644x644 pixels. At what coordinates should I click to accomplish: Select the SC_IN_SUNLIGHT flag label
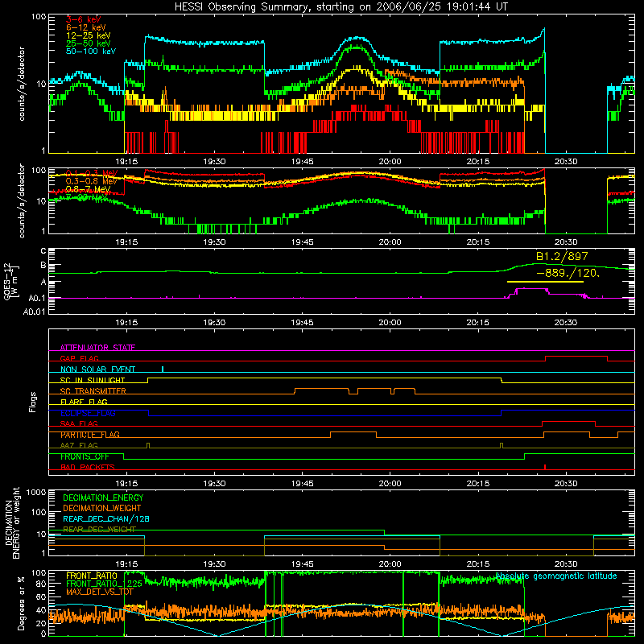tap(93, 380)
